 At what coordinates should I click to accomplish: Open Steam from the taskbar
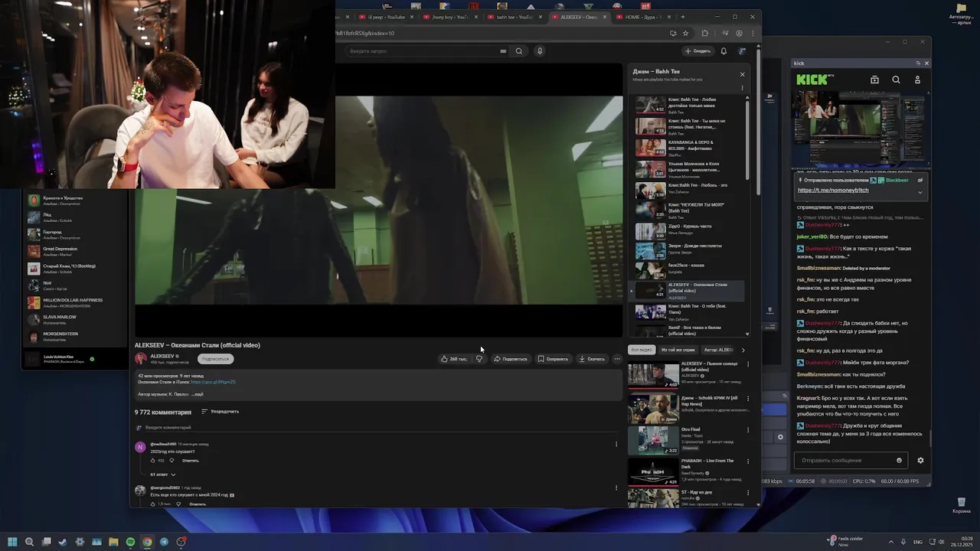(x=63, y=542)
